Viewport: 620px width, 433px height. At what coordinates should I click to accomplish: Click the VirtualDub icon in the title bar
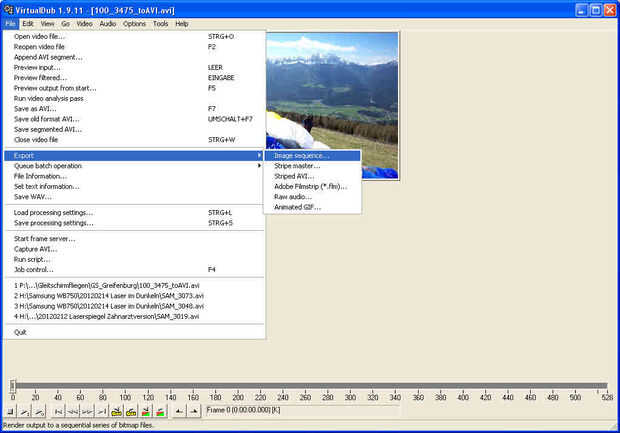pyautogui.click(x=8, y=9)
